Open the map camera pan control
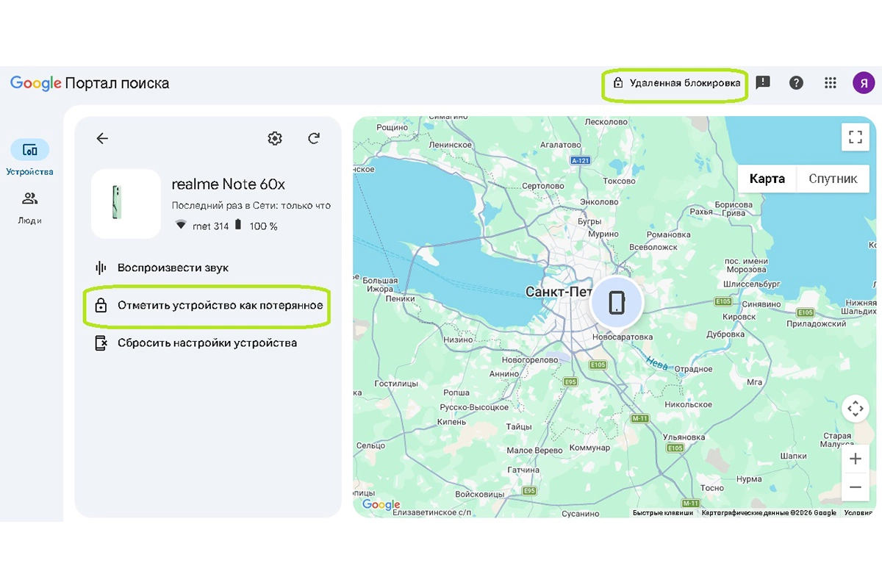 [x=855, y=408]
